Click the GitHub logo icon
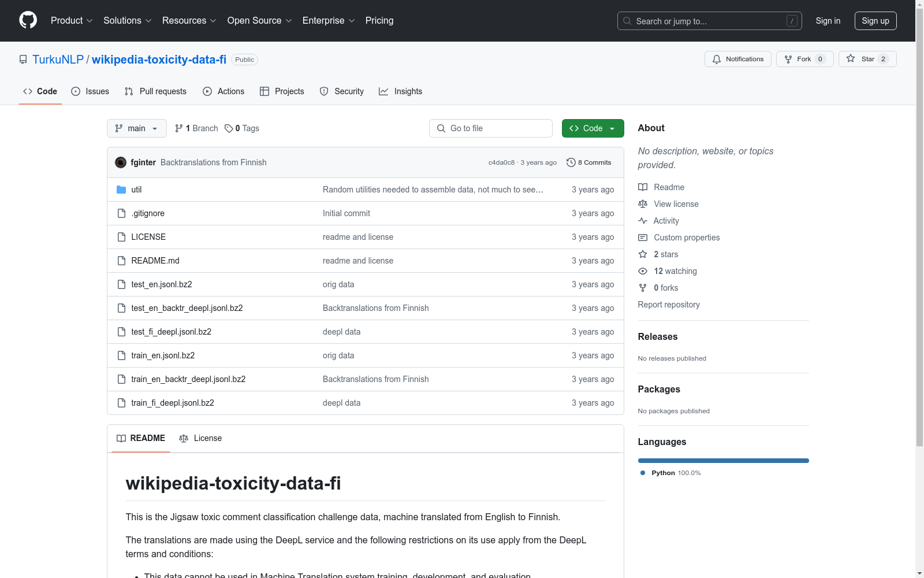This screenshot has height=578, width=924. pyautogui.click(x=28, y=20)
